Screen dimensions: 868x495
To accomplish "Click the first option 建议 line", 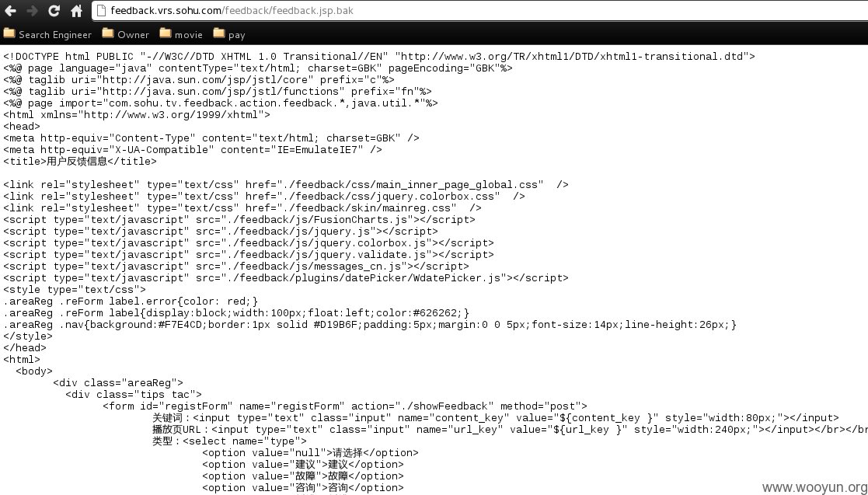I will (303, 464).
